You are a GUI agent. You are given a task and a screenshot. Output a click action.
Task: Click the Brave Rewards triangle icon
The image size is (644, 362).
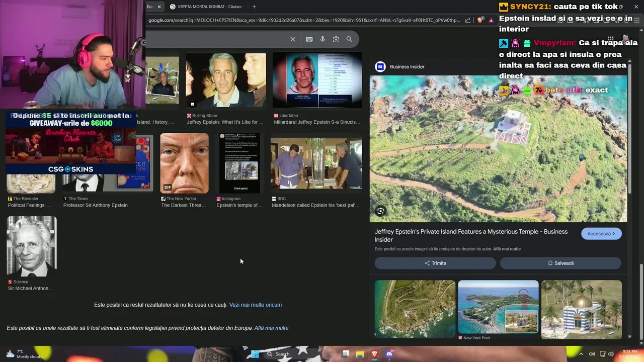click(x=491, y=20)
